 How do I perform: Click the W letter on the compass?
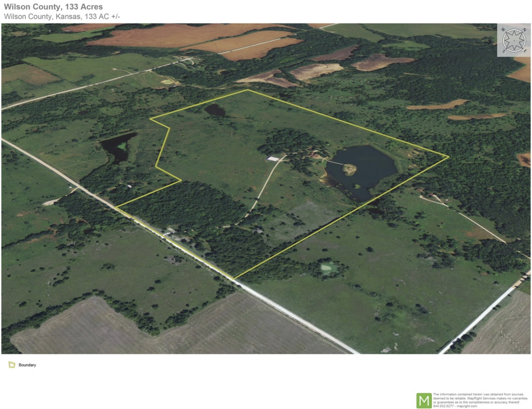503,29
